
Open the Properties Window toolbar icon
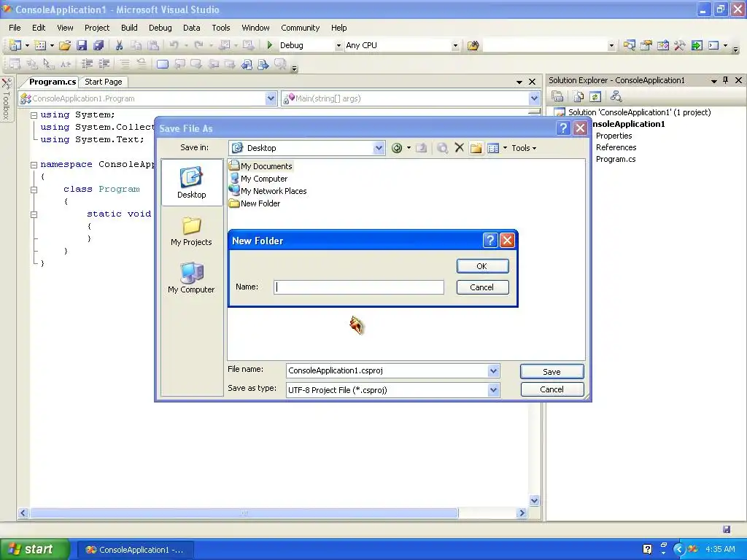click(x=646, y=45)
